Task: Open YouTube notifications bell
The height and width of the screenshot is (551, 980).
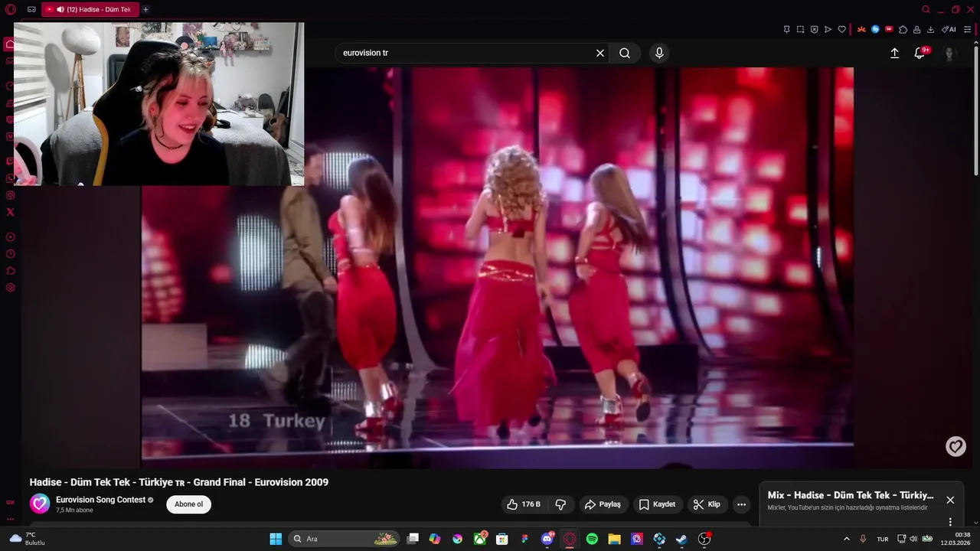Action: 920,53
